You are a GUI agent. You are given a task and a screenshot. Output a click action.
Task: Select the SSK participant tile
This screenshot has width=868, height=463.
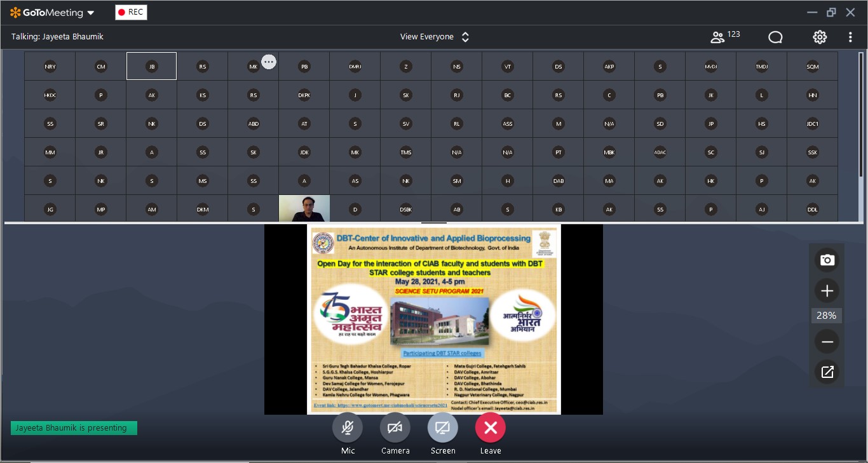(x=813, y=152)
